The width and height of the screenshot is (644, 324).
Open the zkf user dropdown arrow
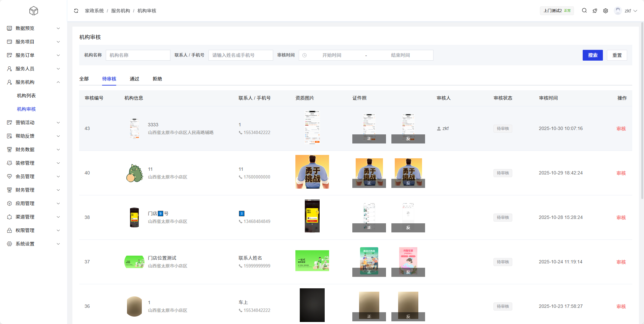tap(636, 11)
